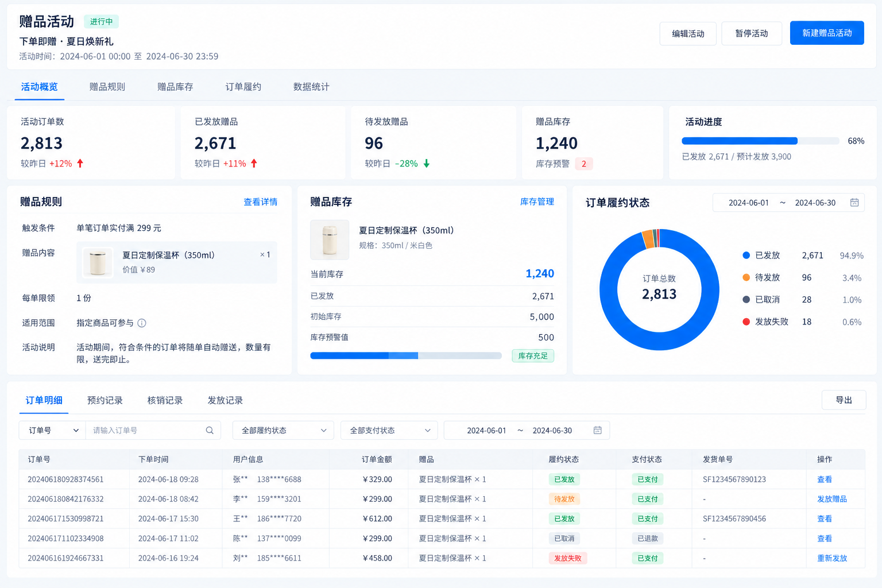Open calendar icon in 订单履约状态 date range
The image size is (882, 588).
pos(854,203)
